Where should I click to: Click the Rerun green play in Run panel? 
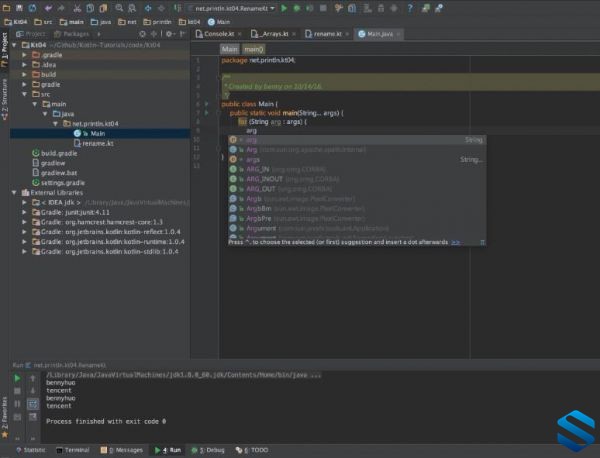(x=17, y=378)
